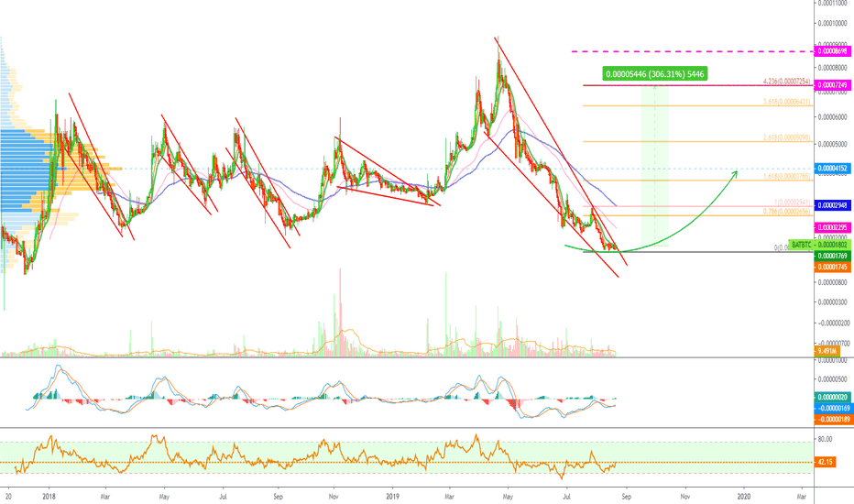Click the orange 42.15 RSI value label
The width and height of the screenshot is (854, 504).
click(825, 462)
